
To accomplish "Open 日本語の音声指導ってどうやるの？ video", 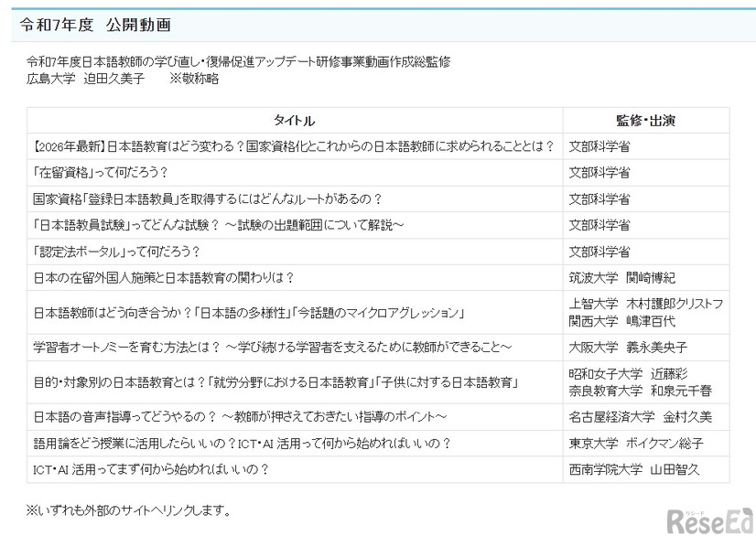I will 240,417.
